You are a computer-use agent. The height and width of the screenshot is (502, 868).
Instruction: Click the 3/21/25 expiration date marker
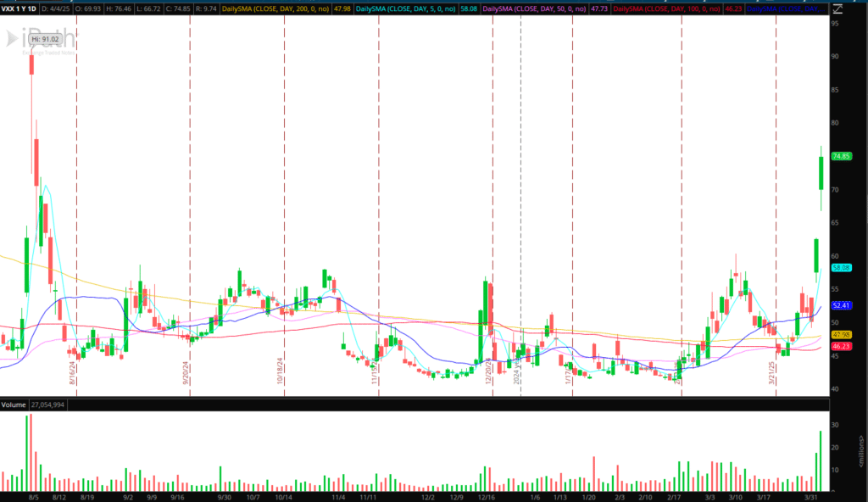771,373
